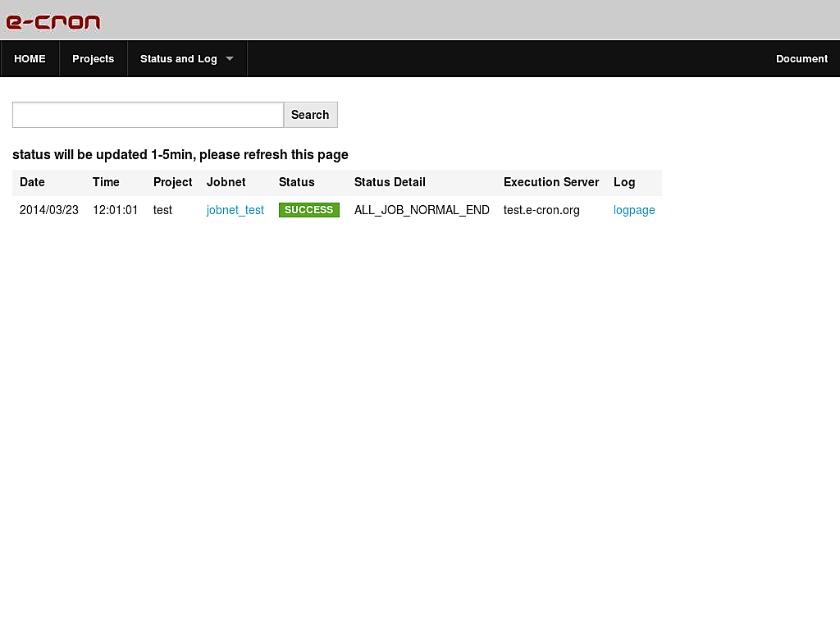Expand the Status and Log dropdown menu
This screenshot has height=630, width=840.
coord(179,58)
